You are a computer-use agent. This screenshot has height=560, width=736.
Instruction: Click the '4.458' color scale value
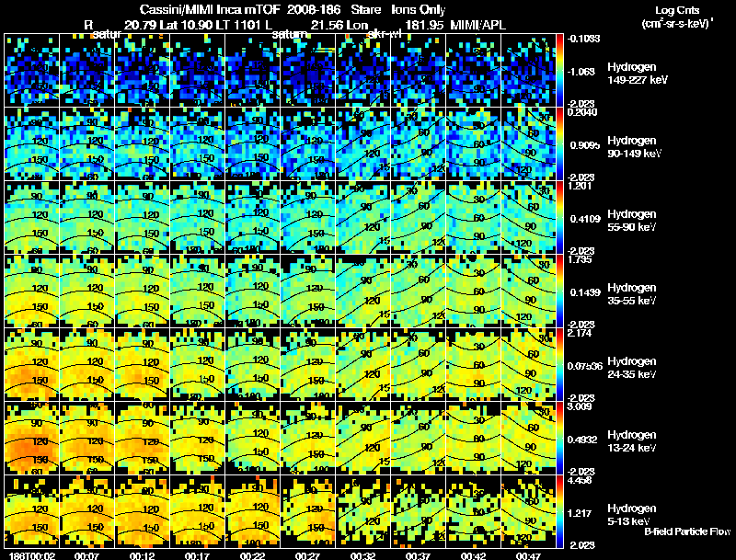(x=580, y=480)
